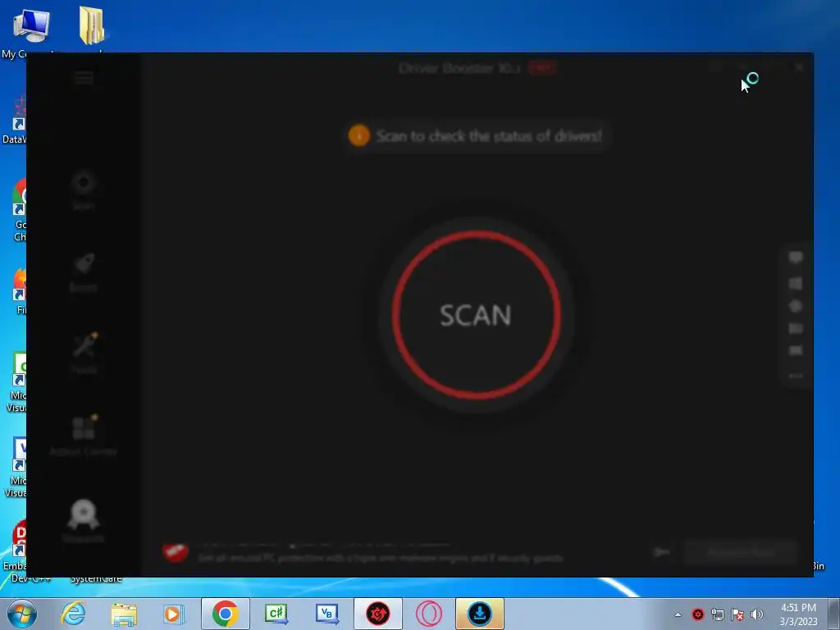Switch to Google Chrome in taskbar
The image size is (840, 630).
(x=226, y=614)
